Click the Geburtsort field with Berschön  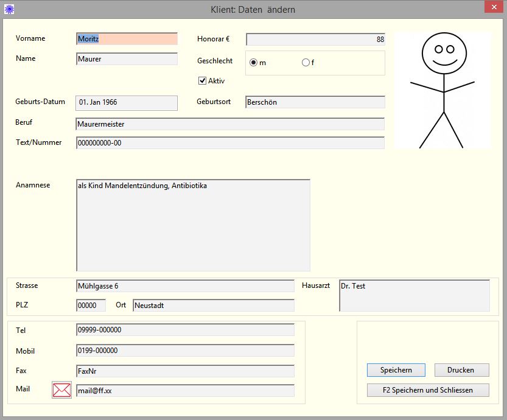pyautogui.click(x=315, y=102)
